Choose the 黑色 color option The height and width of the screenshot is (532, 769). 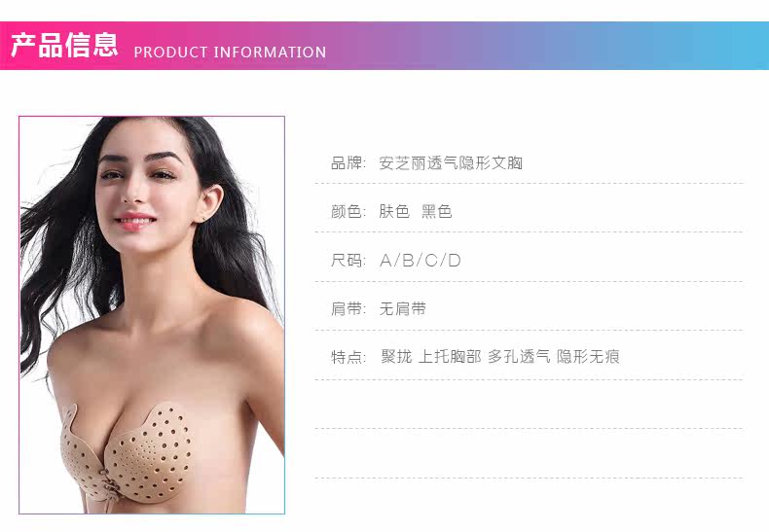[x=436, y=212]
